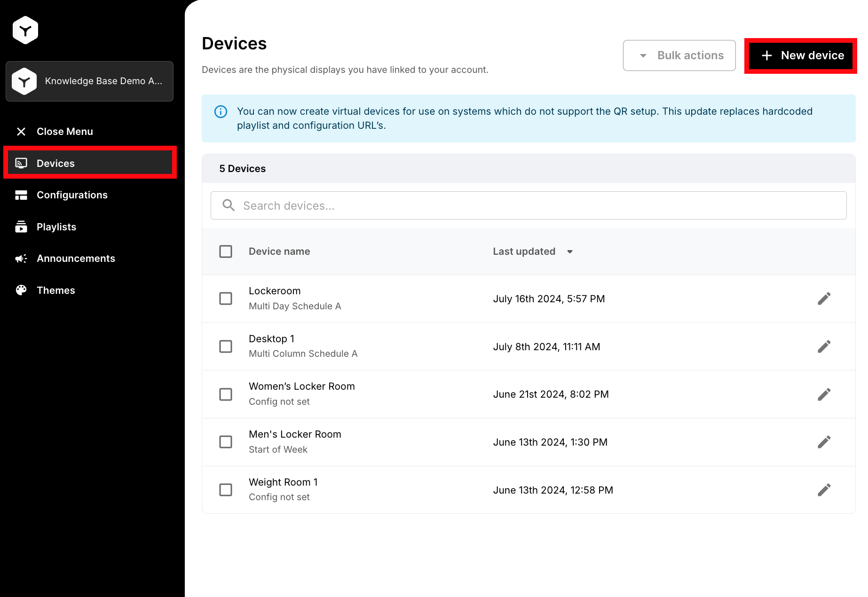Image resolution: width=868 pixels, height=597 pixels.
Task: Click the Configurations layout icon
Action: tap(21, 195)
